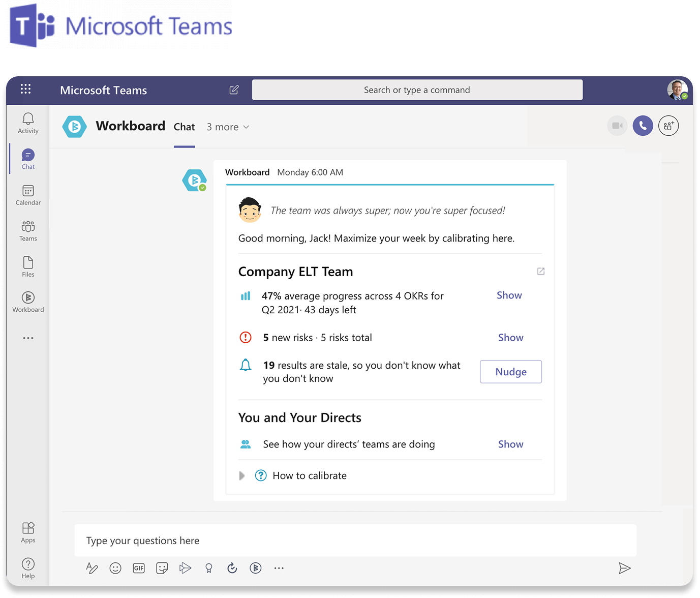Click the Workboard sender name on the message
Screen dimensions: 700x598
(x=248, y=172)
